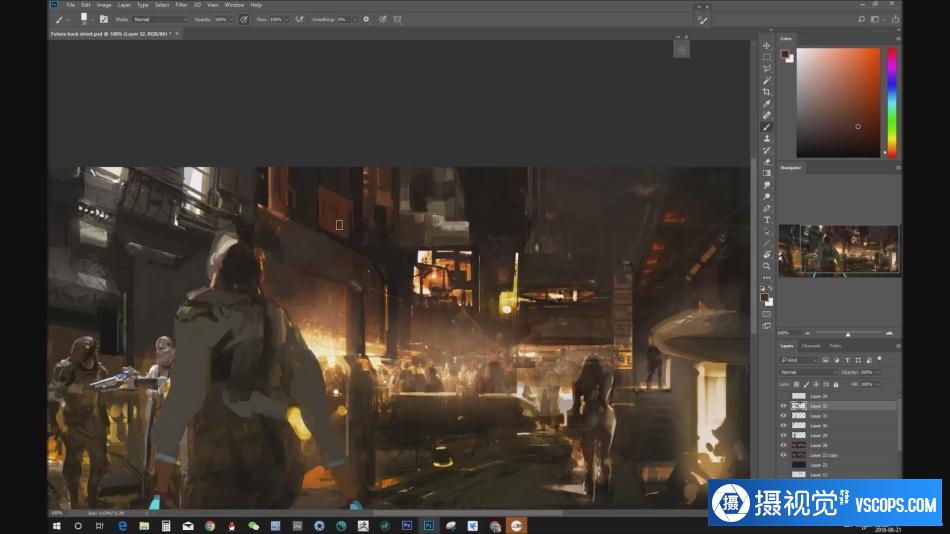
Task: Click the Navigator zoom slider
Action: coord(848,333)
